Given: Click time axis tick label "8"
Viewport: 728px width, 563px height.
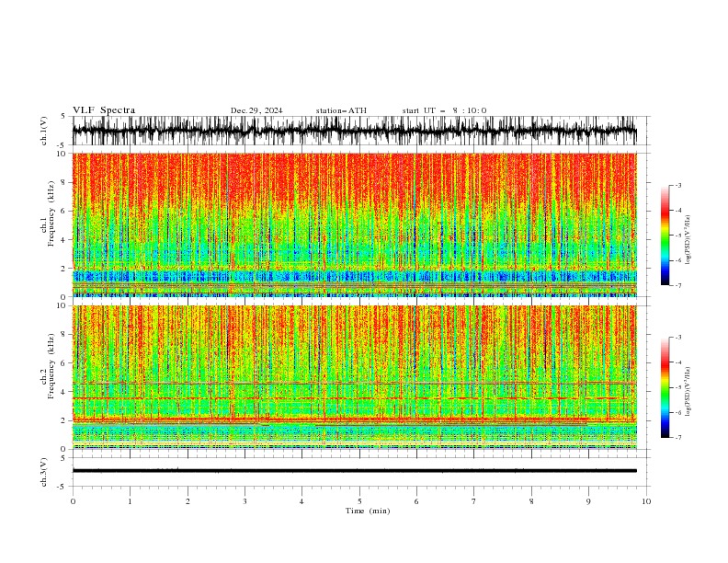Looking at the screenshot, I should [x=531, y=501].
